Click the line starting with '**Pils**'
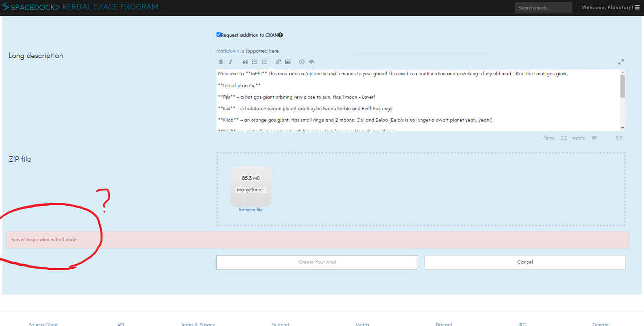Viewport: 644px width, 326px height. tap(296, 97)
